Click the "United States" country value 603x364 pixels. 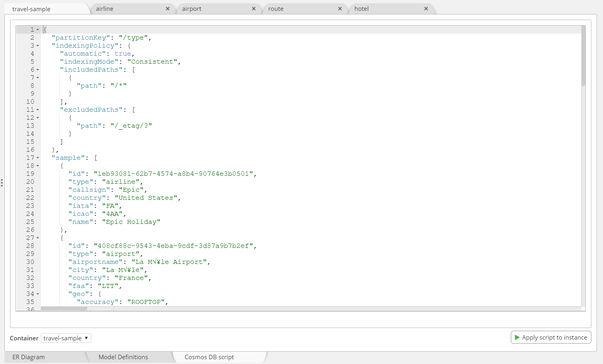[x=146, y=198]
